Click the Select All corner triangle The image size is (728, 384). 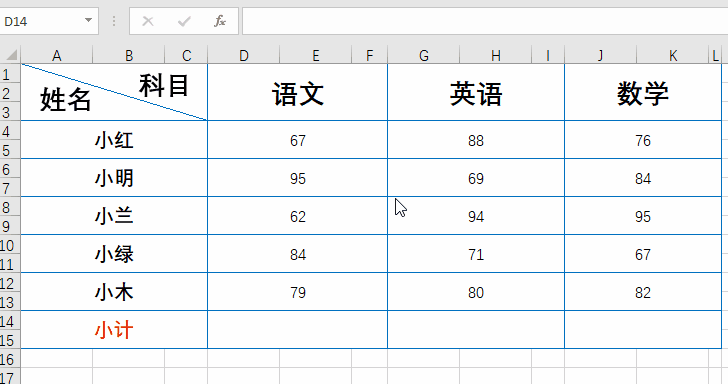pyautogui.click(x=12, y=55)
